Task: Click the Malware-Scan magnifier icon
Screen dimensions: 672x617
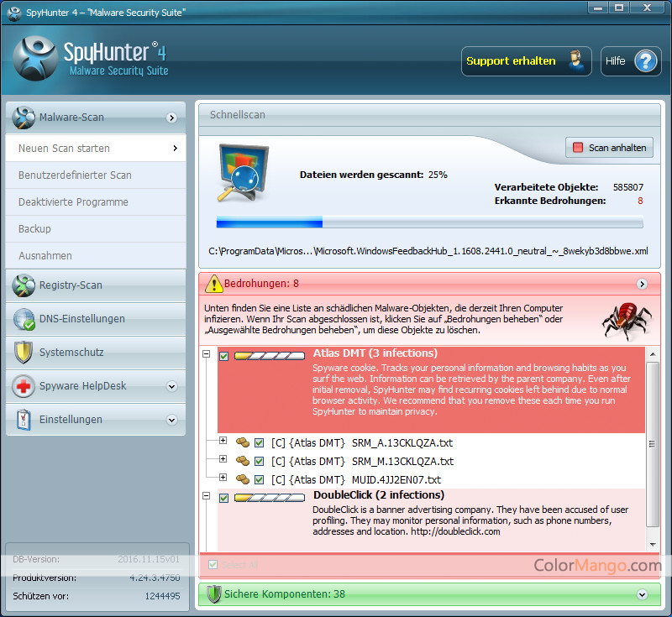Action: coord(24,118)
